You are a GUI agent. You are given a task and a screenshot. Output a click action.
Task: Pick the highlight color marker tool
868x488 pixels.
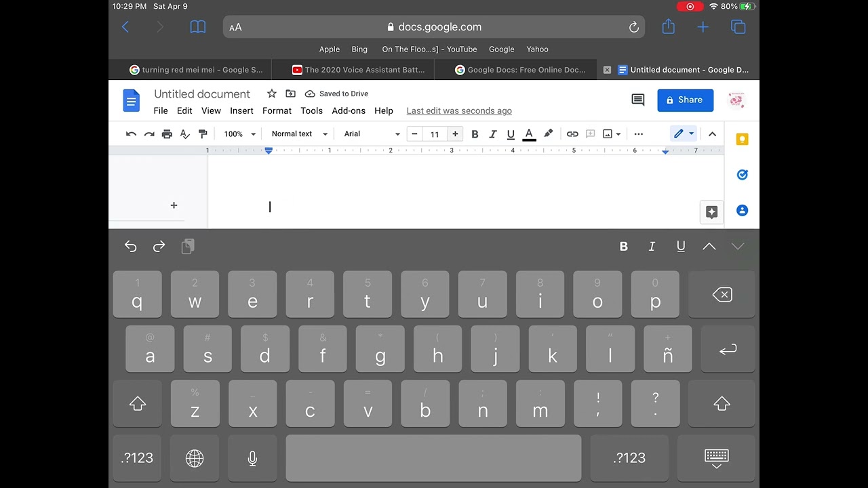[548, 134]
